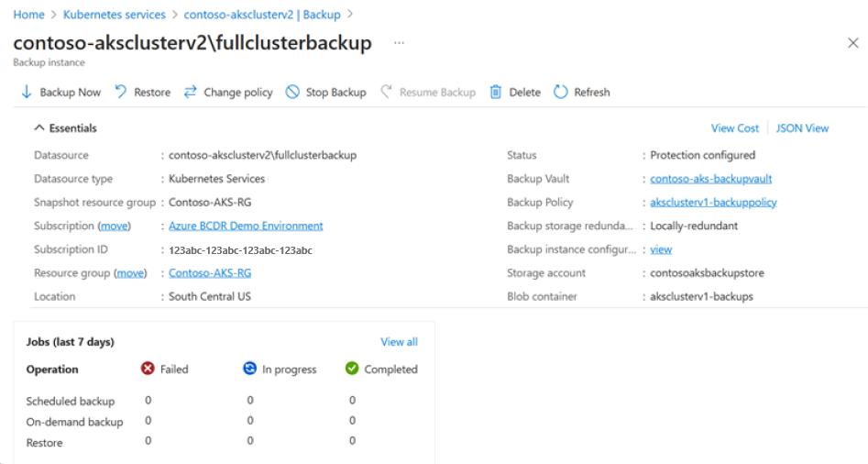This screenshot has height=464, width=868.
Task: Click the Change policy swap arrows icon
Action: coord(190,92)
